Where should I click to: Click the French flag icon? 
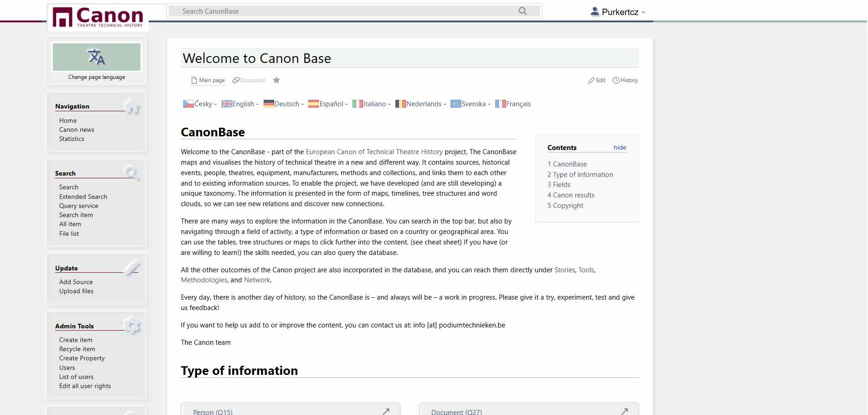pos(500,104)
